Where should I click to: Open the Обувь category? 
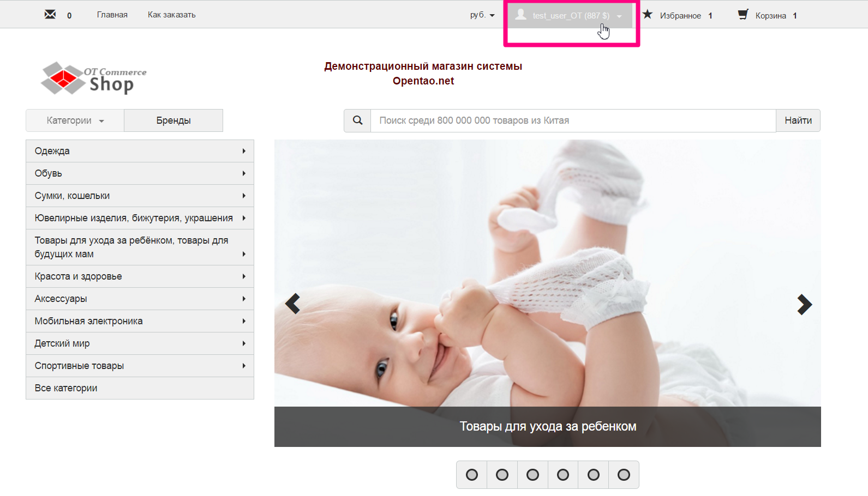pos(140,173)
